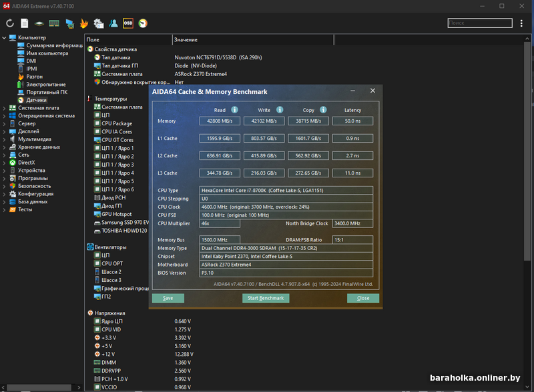Show info about the Write column

tap(280, 109)
